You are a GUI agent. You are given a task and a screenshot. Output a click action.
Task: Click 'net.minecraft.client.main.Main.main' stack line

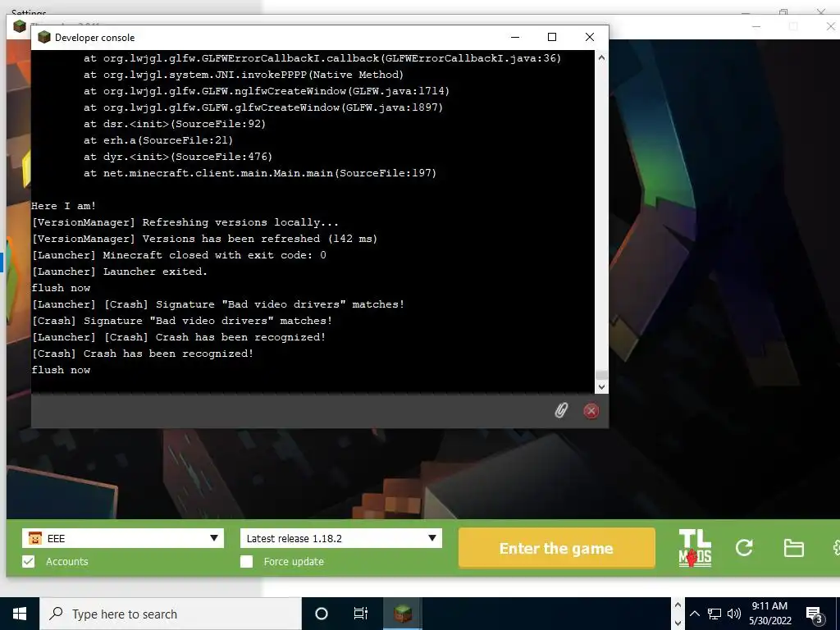260,173
